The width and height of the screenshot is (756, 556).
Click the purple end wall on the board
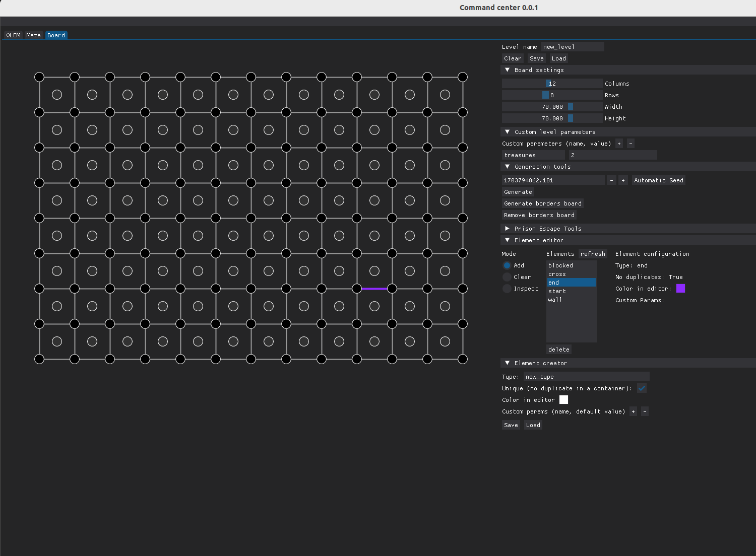click(x=374, y=289)
